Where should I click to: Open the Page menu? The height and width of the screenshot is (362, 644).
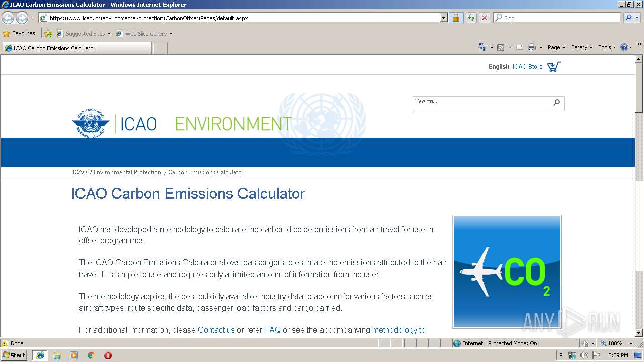point(556,47)
